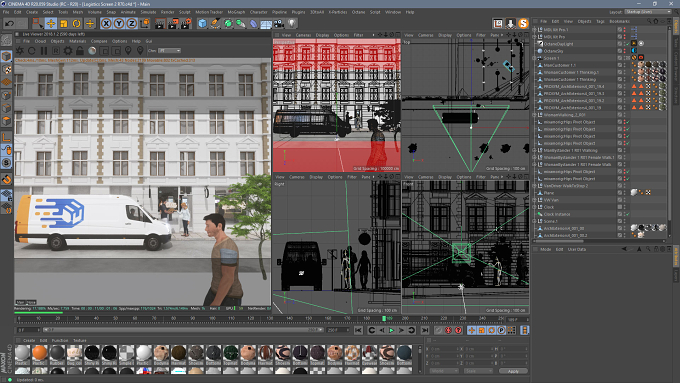Expand the VW Van object
Screen dimensions: 680x383
click(x=535, y=200)
